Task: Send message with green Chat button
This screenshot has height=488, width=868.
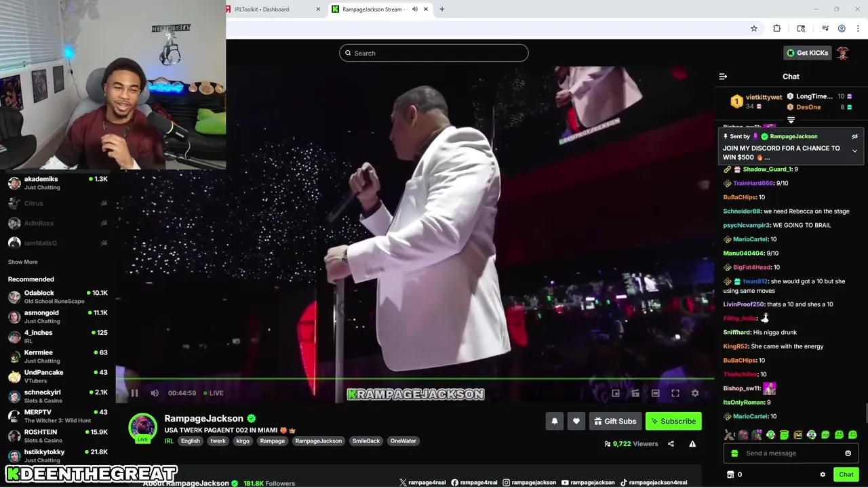Action: [x=846, y=474]
